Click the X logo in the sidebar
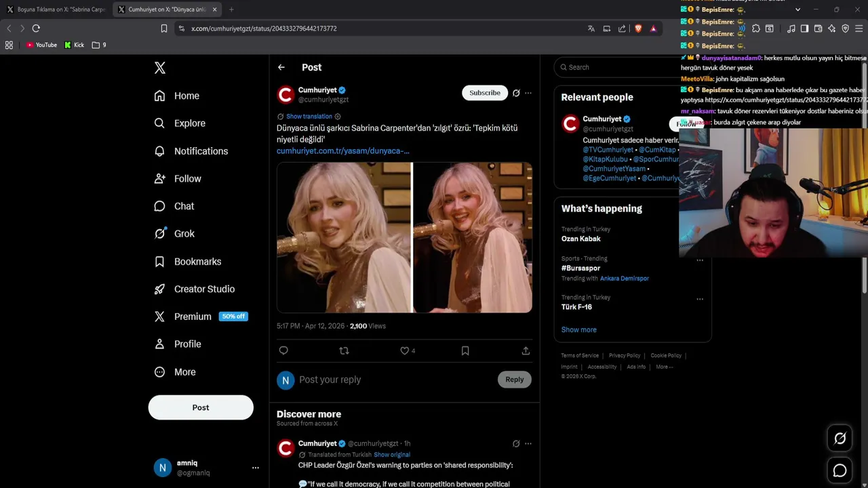Viewport: 868px width, 488px height. click(160, 68)
